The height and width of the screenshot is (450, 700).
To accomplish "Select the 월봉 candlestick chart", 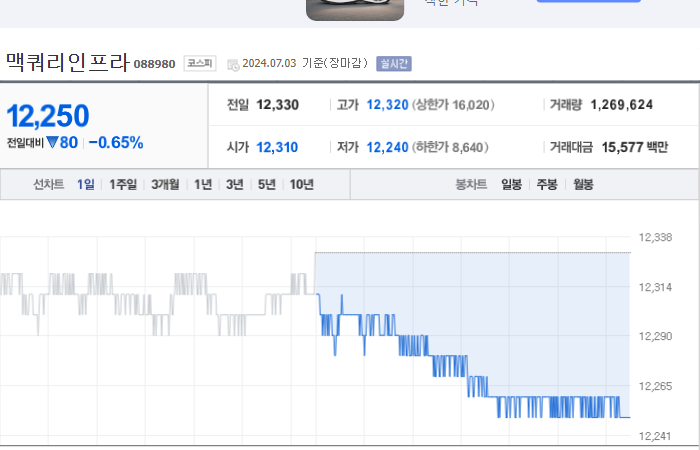I will pyautogui.click(x=583, y=184).
